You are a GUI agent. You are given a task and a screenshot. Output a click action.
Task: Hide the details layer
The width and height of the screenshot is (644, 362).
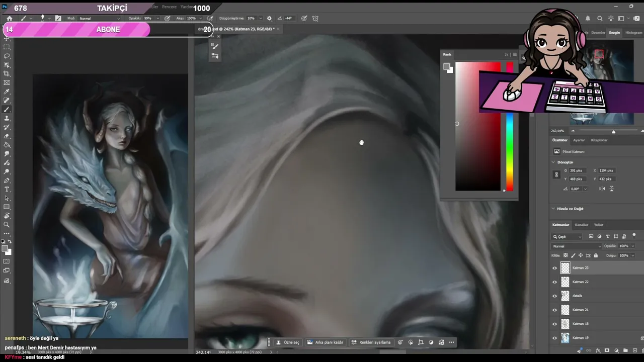click(x=555, y=296)
